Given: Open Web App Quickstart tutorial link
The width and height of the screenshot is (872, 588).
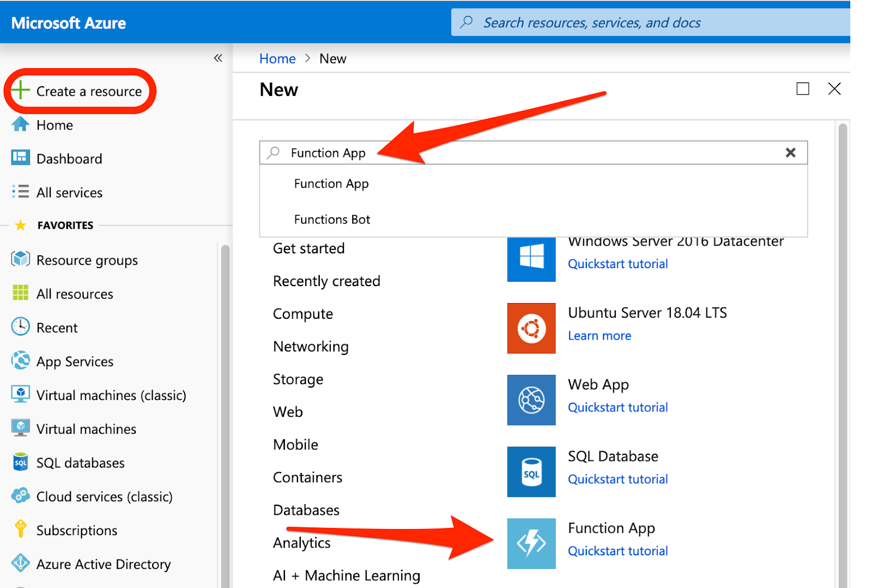Looking at the screenshot, I should tap(618, 408).
